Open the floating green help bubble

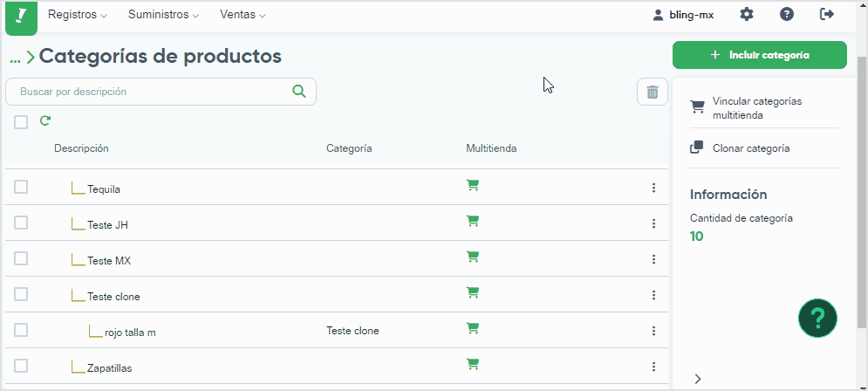point(817,318)
